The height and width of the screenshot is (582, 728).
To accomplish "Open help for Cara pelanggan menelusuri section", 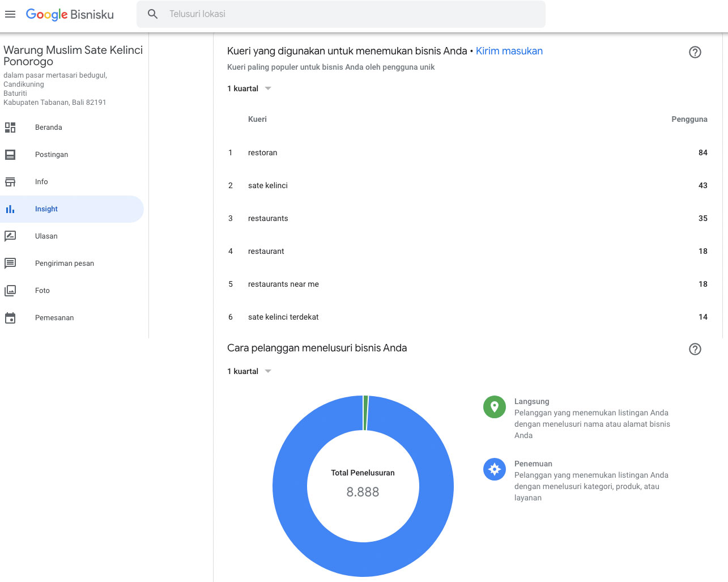I will click(695, 349).
